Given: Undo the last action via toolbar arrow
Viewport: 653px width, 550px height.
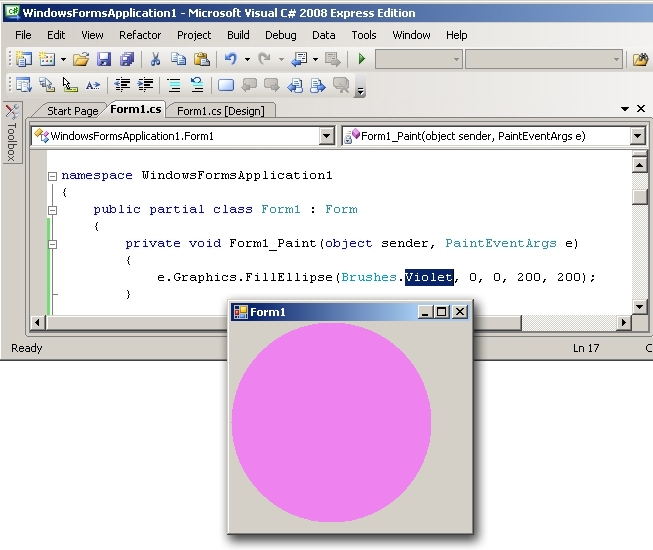Looking at the screenshot, I should [x=231, y=59].
